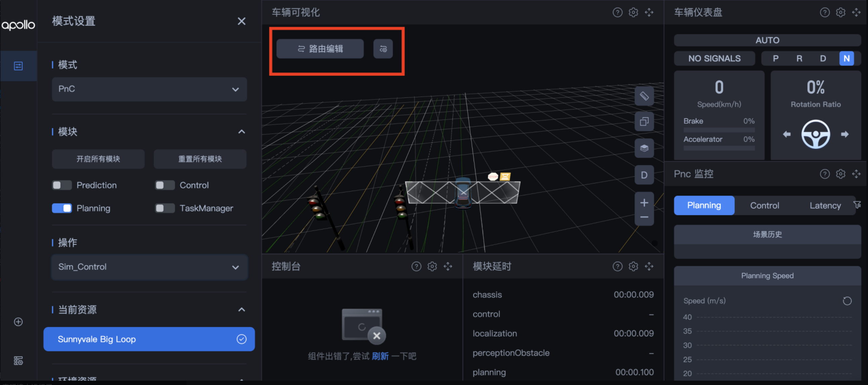Switch to the Control tab in Pnc 监控
The height and width of the screenshot is (385, 868).
point(764,205)
